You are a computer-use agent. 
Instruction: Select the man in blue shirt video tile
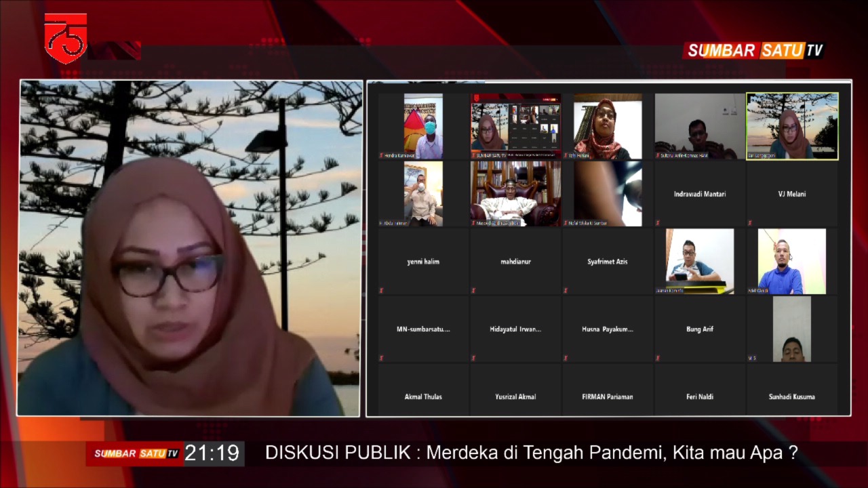[x=791, y=262]
